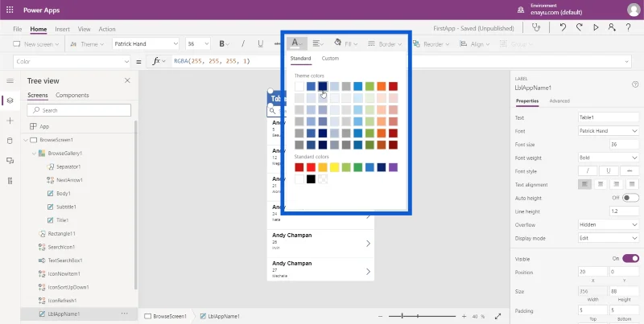Adjust the canvas zoom slider
The image size is (644, 324).
422,316
